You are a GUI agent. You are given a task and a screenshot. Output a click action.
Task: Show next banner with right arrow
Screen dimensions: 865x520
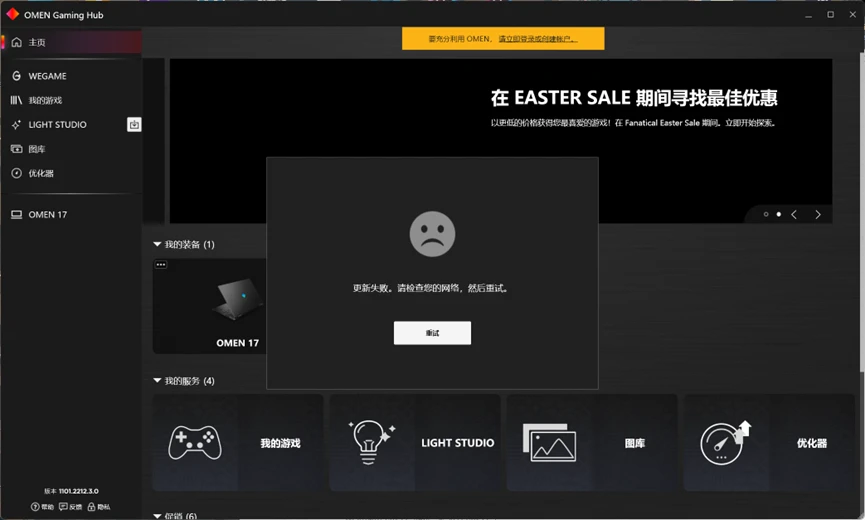click(x=818, y=215)
